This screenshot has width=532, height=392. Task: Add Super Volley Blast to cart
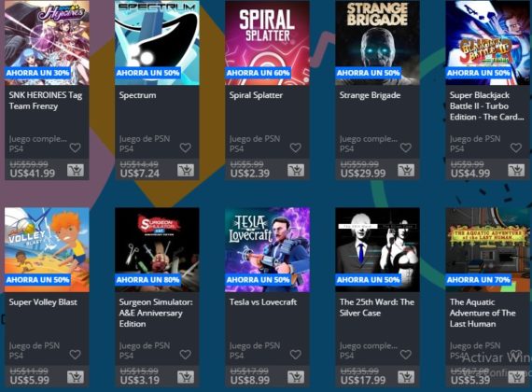[x=76, y=377]
